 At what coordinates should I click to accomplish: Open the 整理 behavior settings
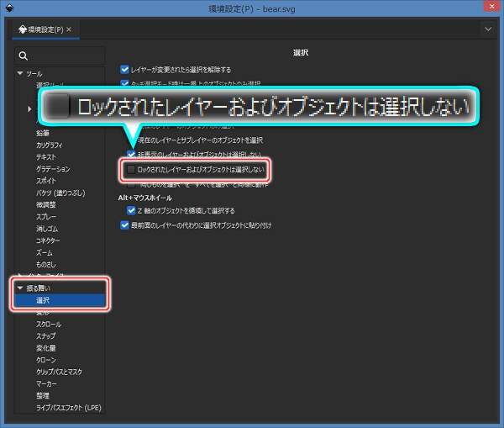pyautogui.click(x=43, y=395)
